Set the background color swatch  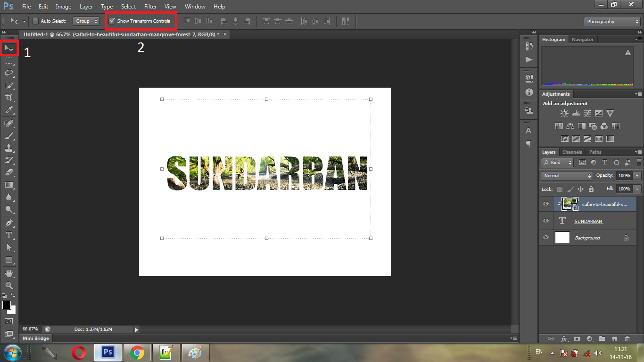12,310
